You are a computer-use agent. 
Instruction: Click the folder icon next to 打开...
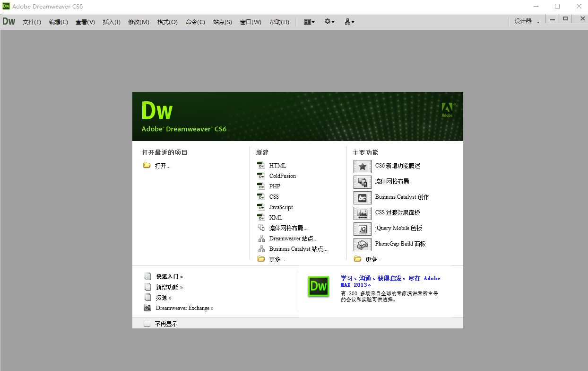click(x=147, y=166)
